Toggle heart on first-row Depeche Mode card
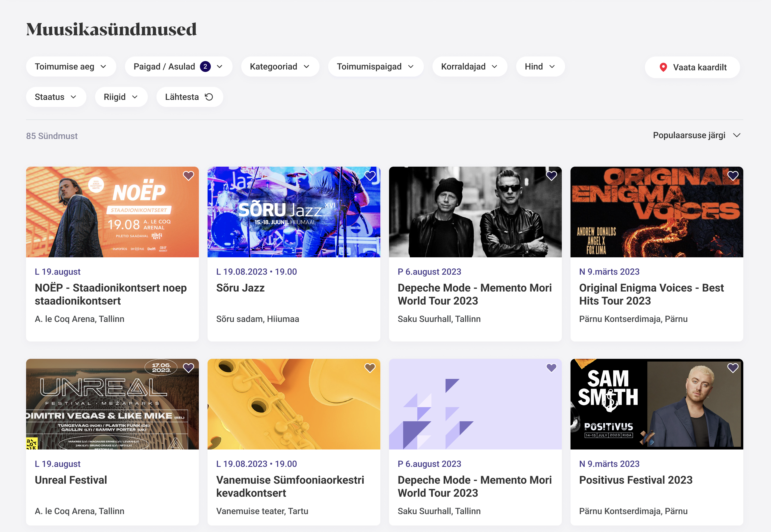The width and height of the screenshot is (771, 532). click(x=551, y=176)
